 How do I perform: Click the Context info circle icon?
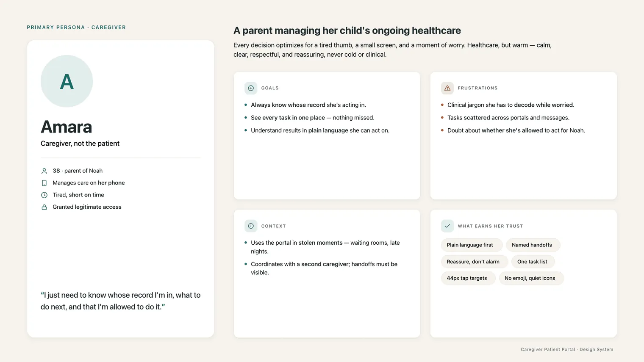tap(251, 226)
